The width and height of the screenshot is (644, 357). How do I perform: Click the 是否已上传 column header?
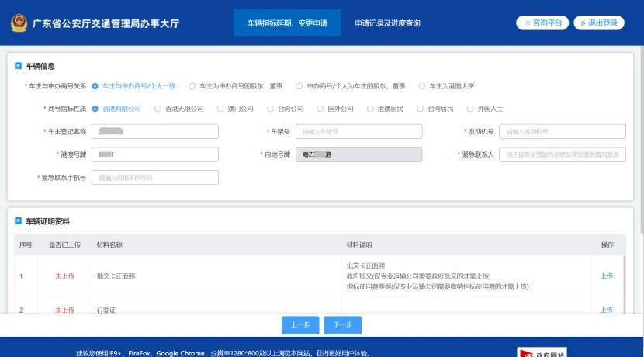(64, 244)
